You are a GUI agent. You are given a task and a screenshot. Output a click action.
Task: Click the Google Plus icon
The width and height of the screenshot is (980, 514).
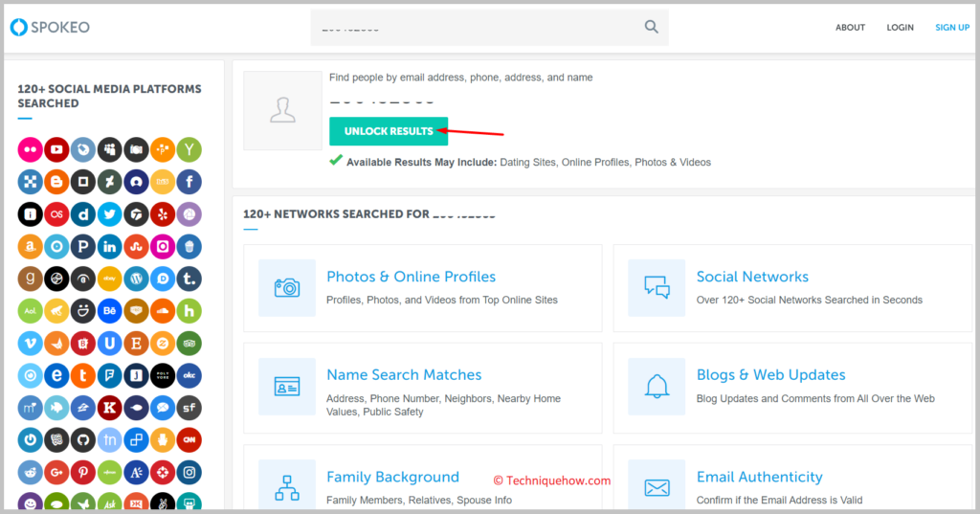(x=56, y=473)
